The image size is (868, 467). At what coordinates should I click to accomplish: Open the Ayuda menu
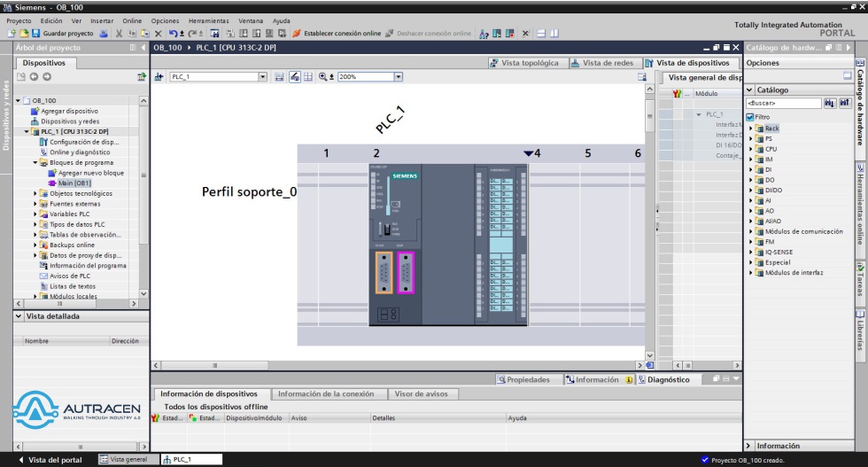[x=282, y=20]
